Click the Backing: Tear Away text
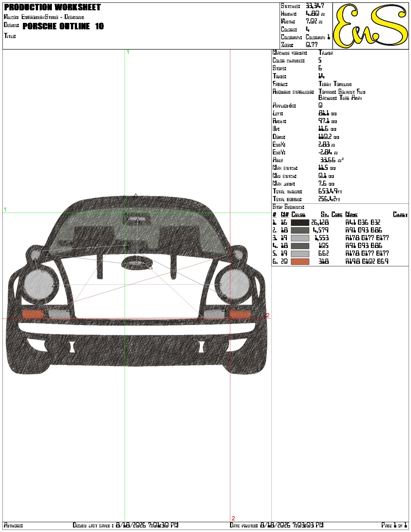This screenshot has width=411, height=532. pos(340,98)
